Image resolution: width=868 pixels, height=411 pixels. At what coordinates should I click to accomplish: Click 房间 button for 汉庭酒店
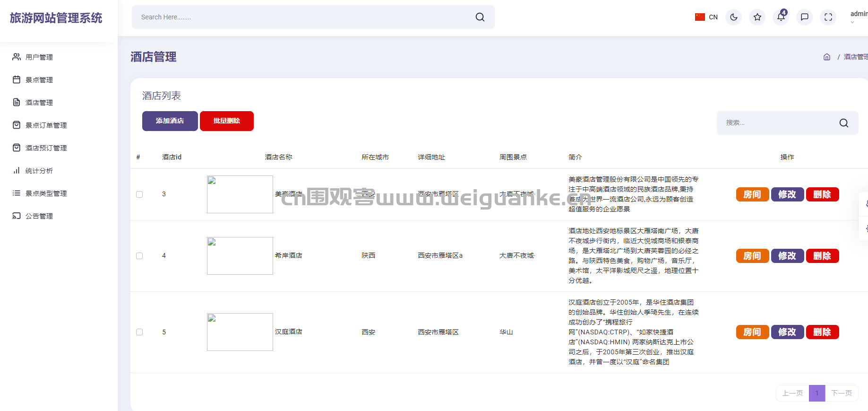[752, 332]
